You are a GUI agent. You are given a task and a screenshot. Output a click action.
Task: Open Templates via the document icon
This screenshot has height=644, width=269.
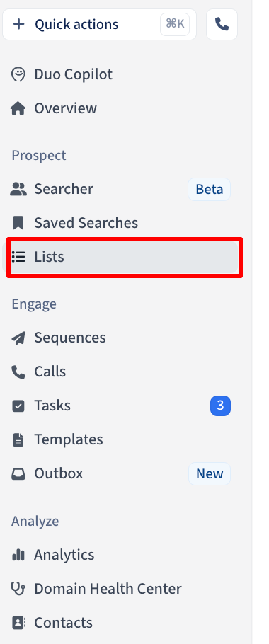tap(18, 440)
